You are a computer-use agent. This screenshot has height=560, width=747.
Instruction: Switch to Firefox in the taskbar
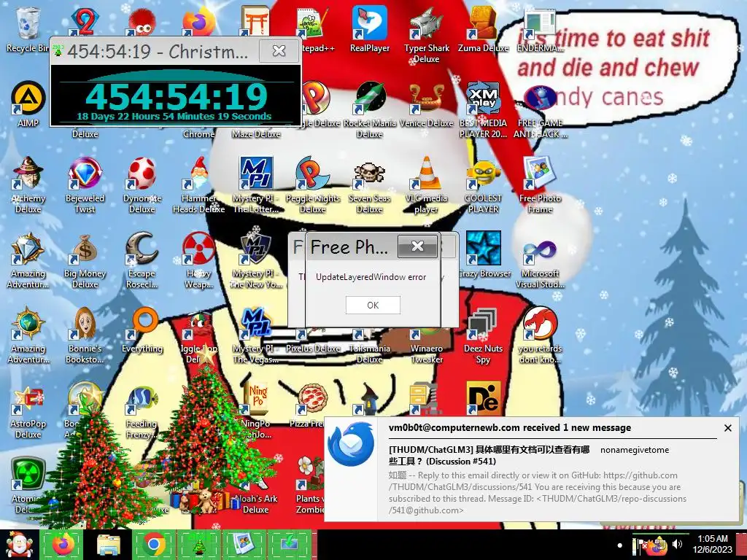[61, 545]
